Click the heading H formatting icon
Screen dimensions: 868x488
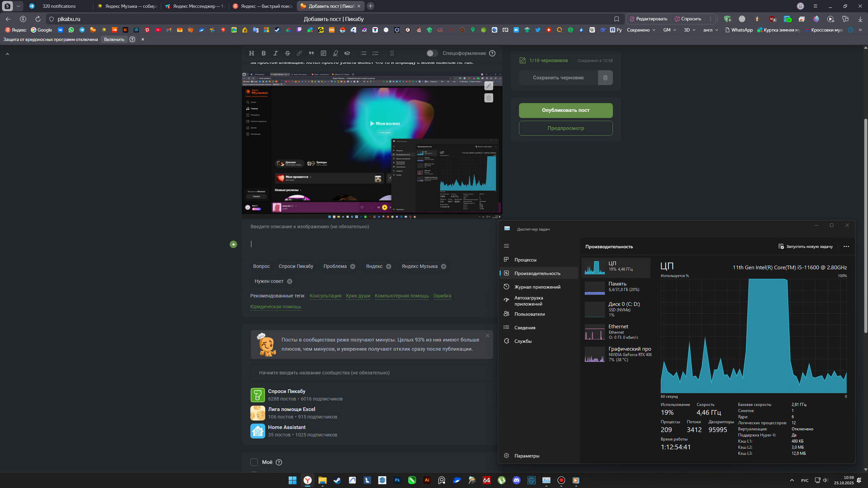coord(251,53)
